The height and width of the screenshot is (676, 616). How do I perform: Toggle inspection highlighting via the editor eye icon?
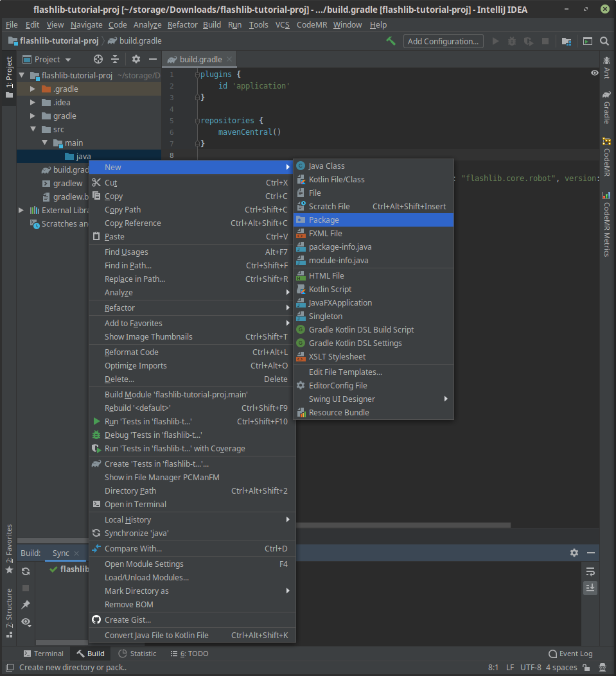pos(594,73)
